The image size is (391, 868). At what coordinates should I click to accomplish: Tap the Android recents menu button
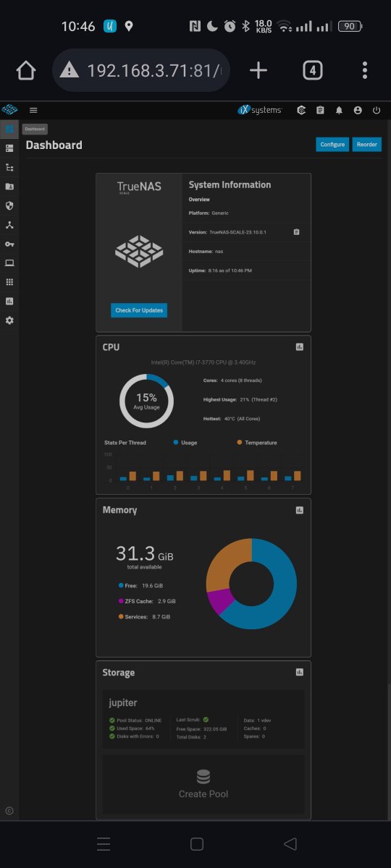104,844
